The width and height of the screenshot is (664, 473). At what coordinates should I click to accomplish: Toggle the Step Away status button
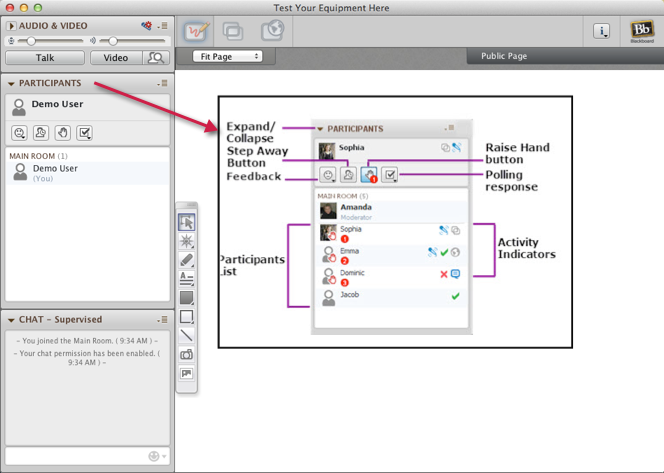click(41, 133)
